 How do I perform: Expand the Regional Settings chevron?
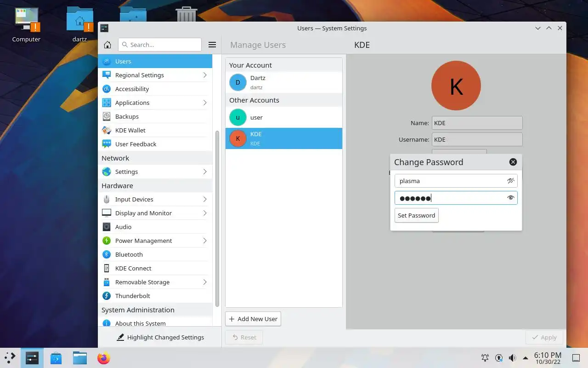(x=205, y=75)
